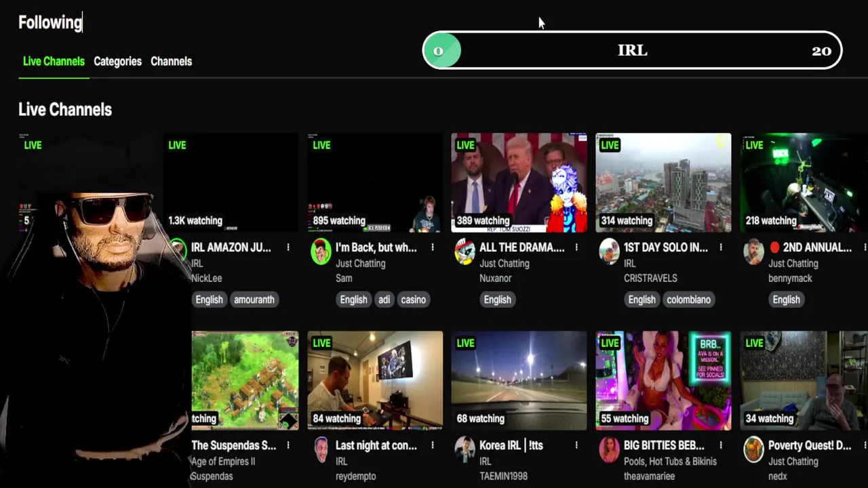Open the 895 watching stream thumbnail

click(x=375, y=182)
